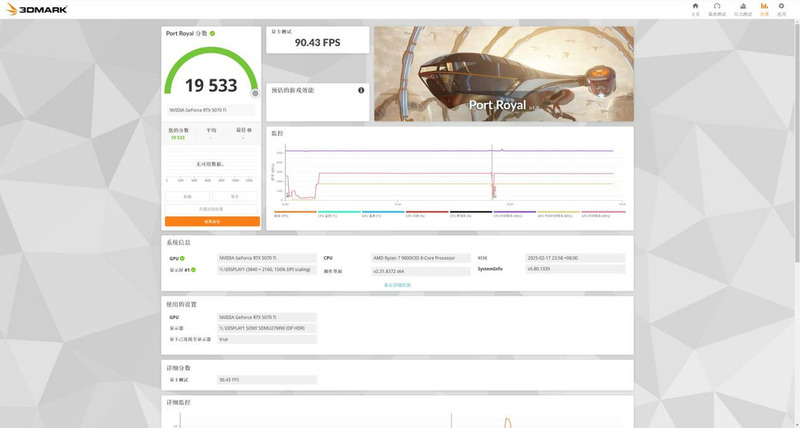Click the Port Royal airship thumbnail image

coord(504,74)
